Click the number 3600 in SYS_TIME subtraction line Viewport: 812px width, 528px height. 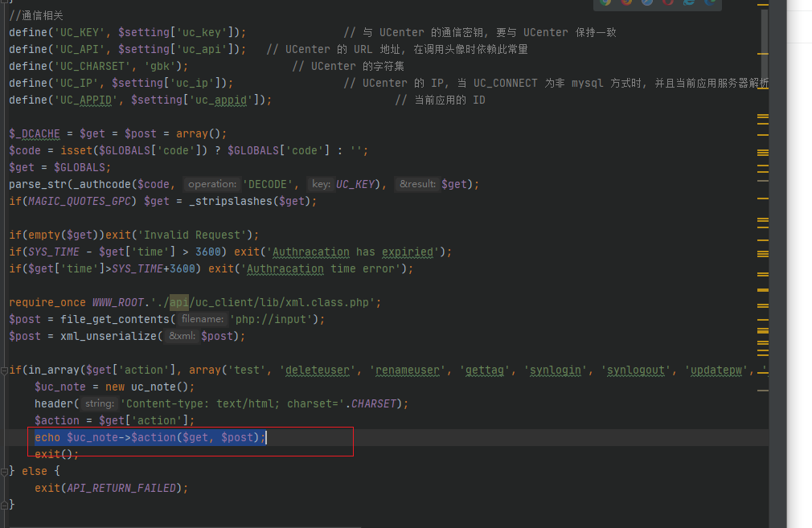pos(207,252)
